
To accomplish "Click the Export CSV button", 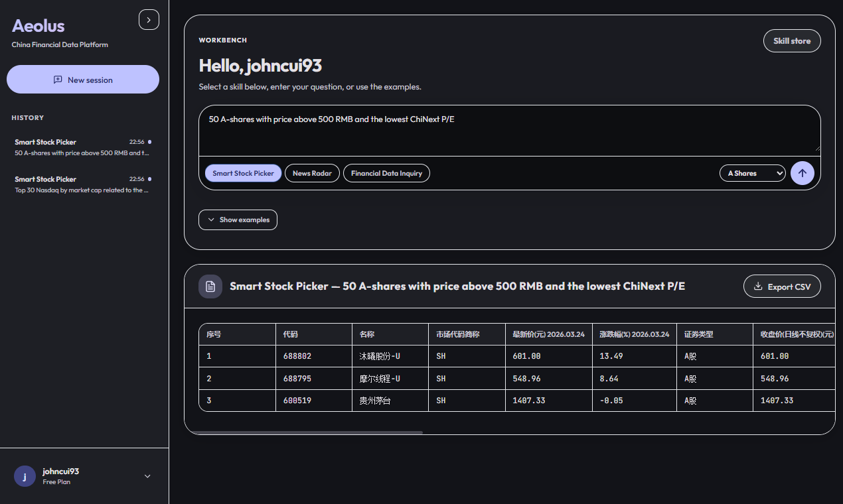I will click(x=782, y=286).
